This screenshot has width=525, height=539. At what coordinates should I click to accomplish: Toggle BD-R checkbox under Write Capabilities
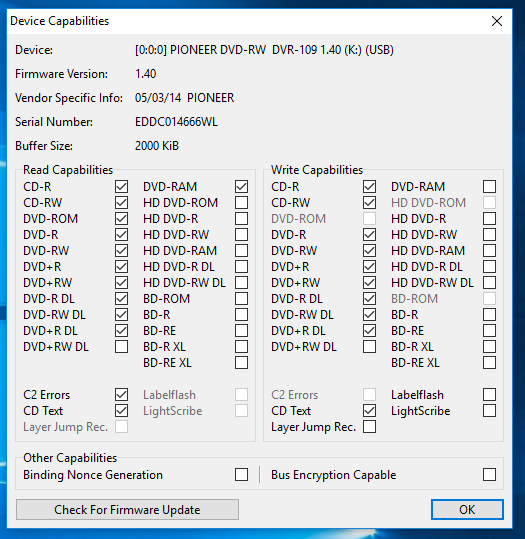489,315
